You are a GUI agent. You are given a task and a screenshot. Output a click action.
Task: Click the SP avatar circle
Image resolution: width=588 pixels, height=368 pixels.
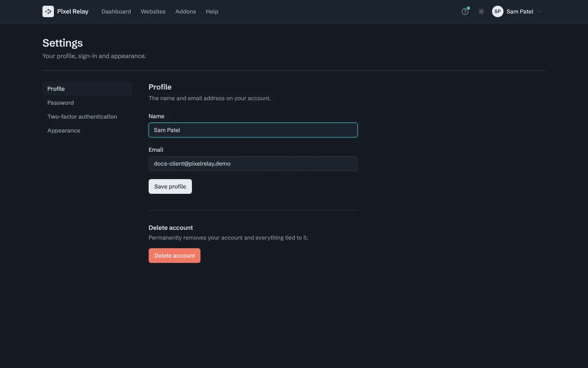click(x=498, y=11)
